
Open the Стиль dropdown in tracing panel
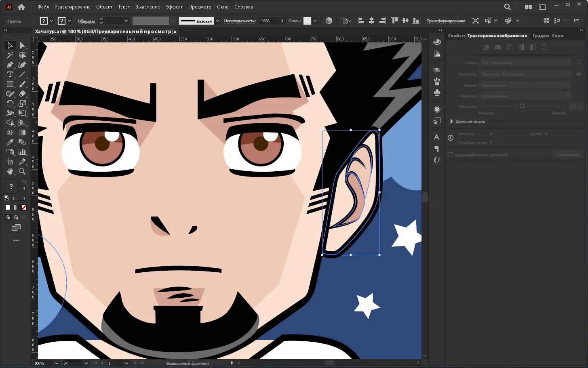pyautogui.click(x=525, y=62)
